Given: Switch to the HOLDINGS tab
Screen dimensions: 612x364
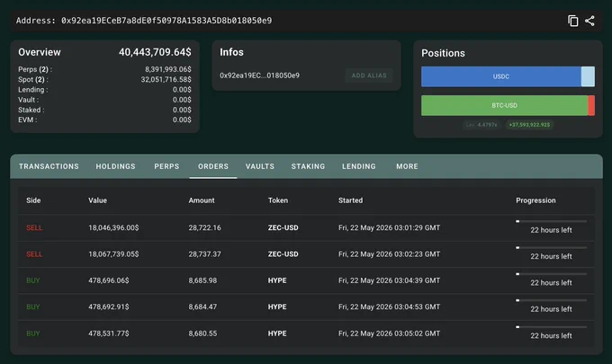Looking at the screenshot, I should [x=115, y=166].
